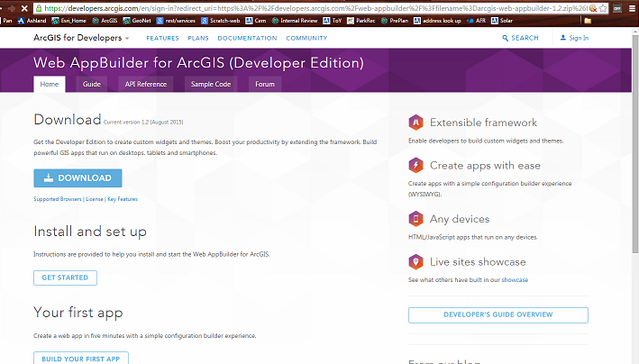Open the rest/services bookmark
639x364 pixels.
176,21
